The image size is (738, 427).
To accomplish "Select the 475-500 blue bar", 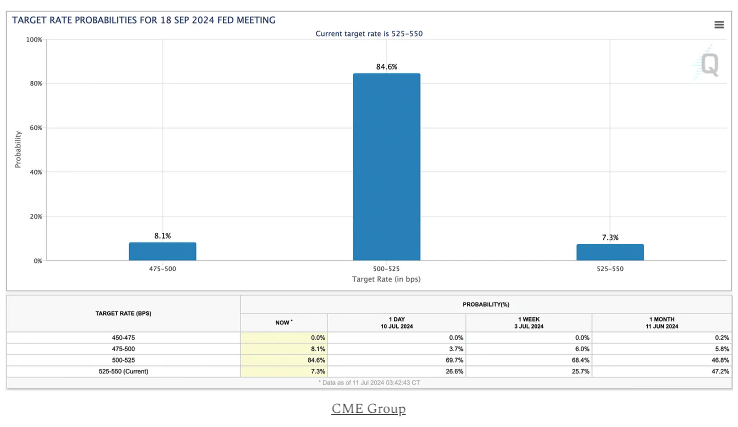I will pyautogui.click(x=162, y=251).
